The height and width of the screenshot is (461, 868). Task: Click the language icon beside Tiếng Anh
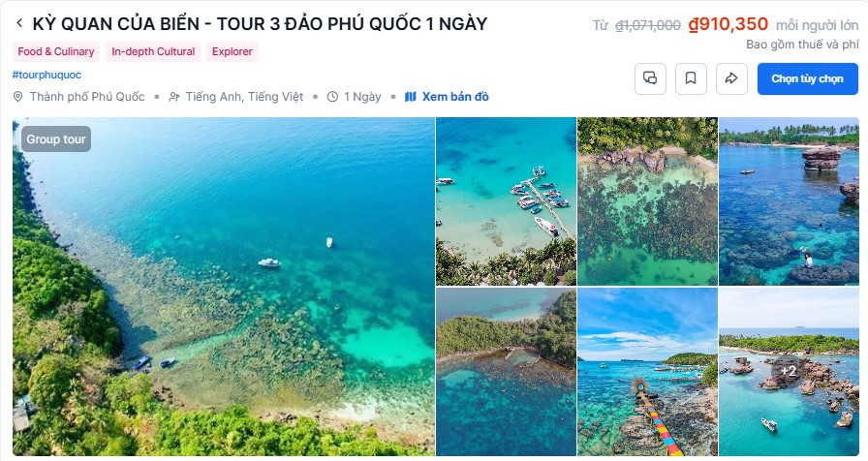[173, 97]
